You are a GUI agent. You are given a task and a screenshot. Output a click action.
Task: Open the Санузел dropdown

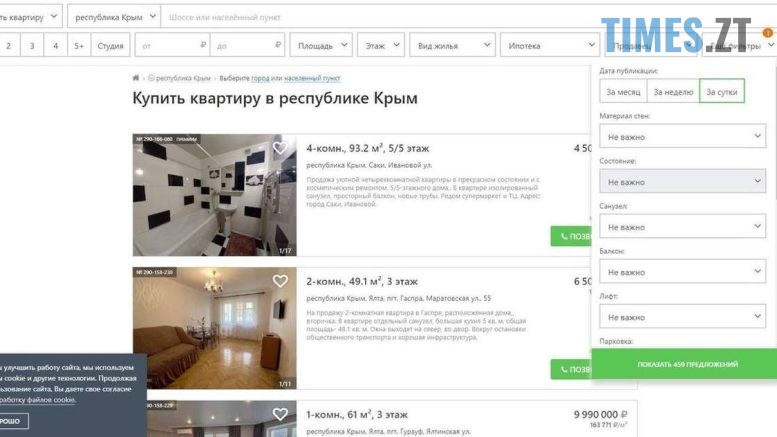[x=682, y=226]
